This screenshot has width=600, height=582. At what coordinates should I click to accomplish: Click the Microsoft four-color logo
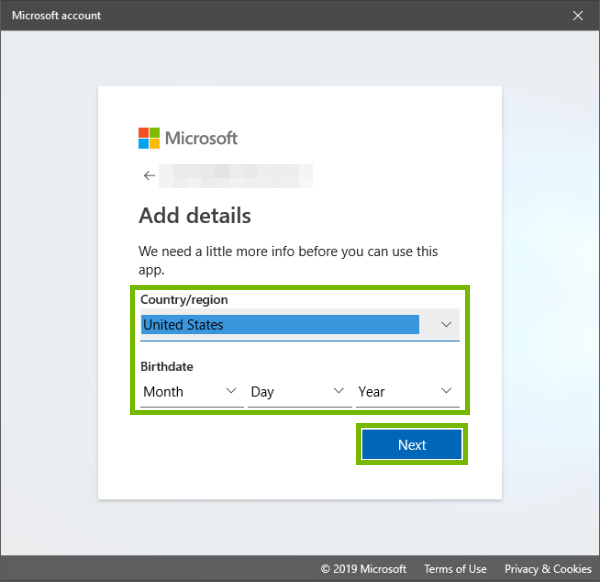coord(149,138)
